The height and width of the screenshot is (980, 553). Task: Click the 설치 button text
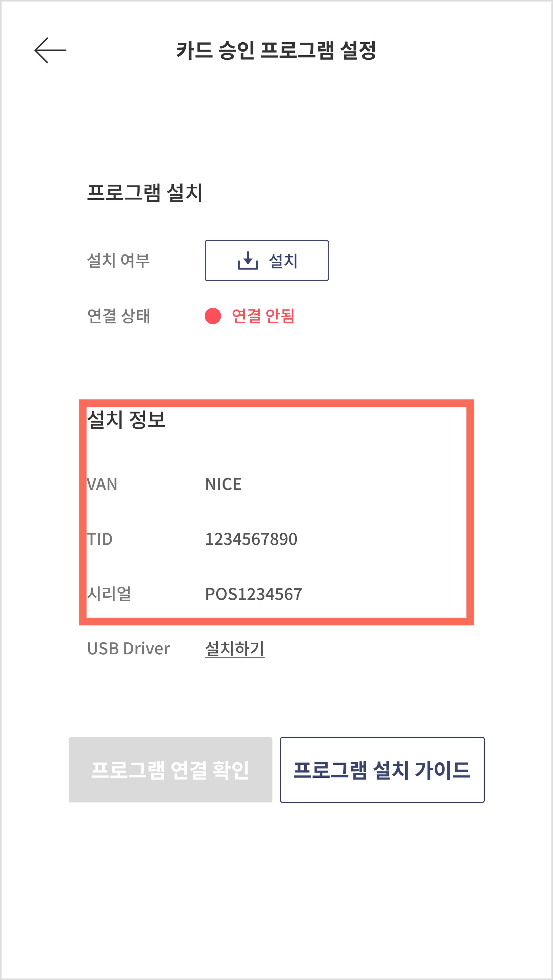[x=283, y=261]
